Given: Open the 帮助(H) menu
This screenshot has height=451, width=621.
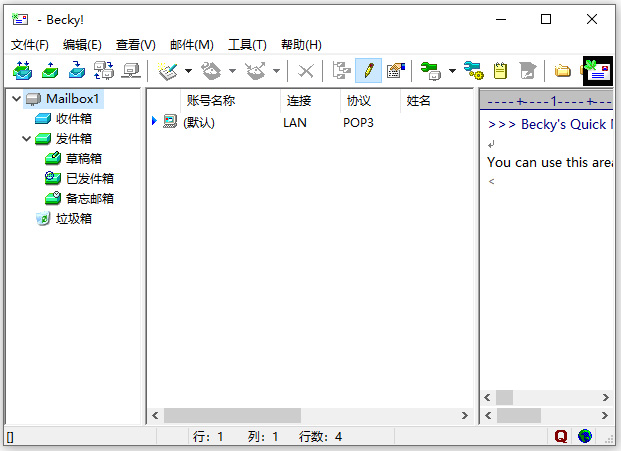Looking at the screenshot, I should [x=301, y=45].
